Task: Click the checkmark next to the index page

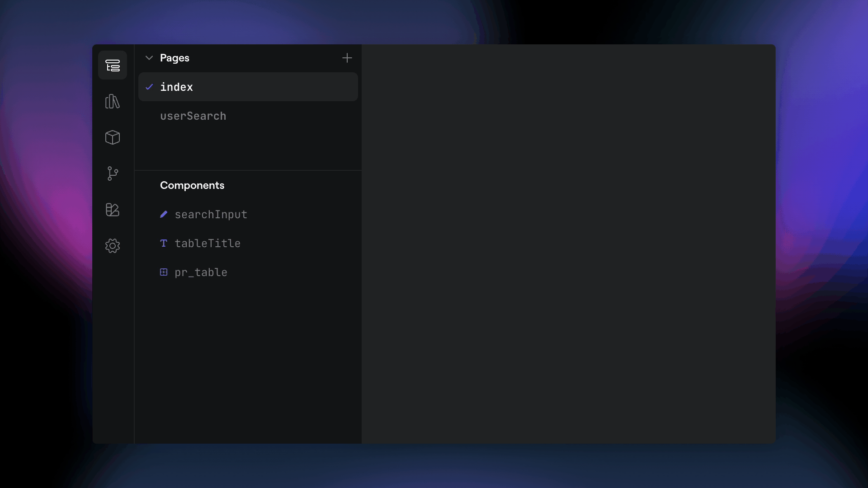Action: click(x=149, y=87)
